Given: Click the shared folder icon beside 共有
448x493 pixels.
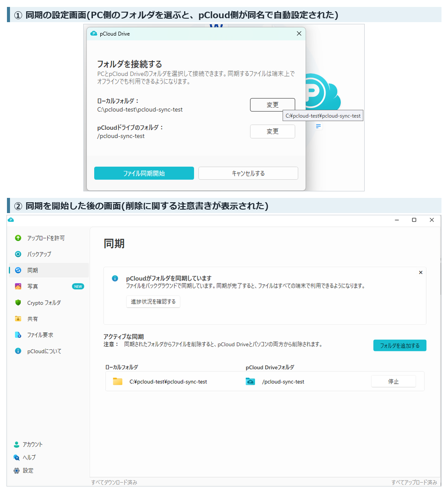Looking at the screenshot, I should click(18, 319).
